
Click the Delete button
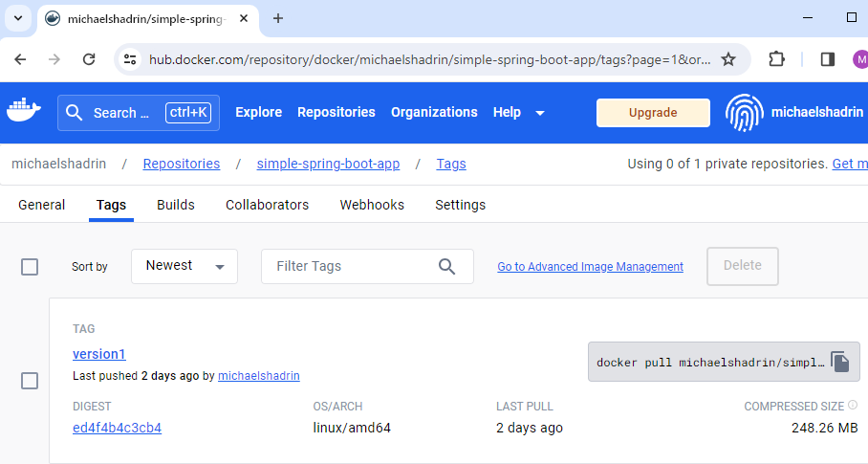[743, 266]
